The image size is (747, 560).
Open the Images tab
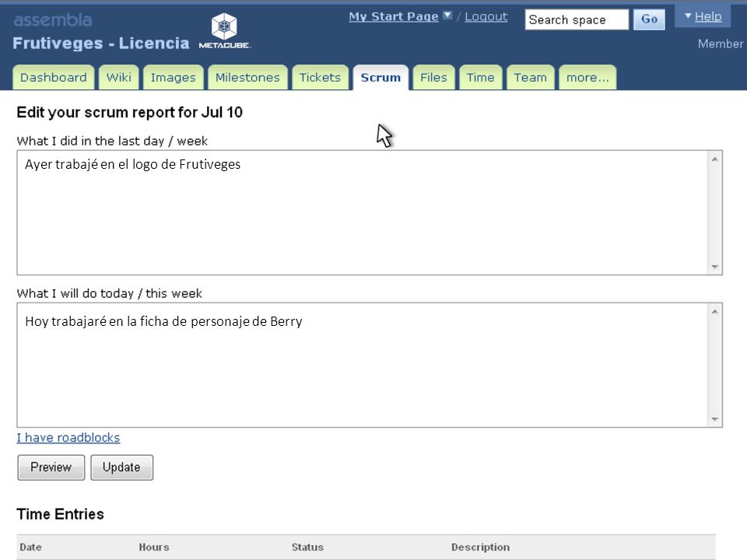[x=173, y=77]
